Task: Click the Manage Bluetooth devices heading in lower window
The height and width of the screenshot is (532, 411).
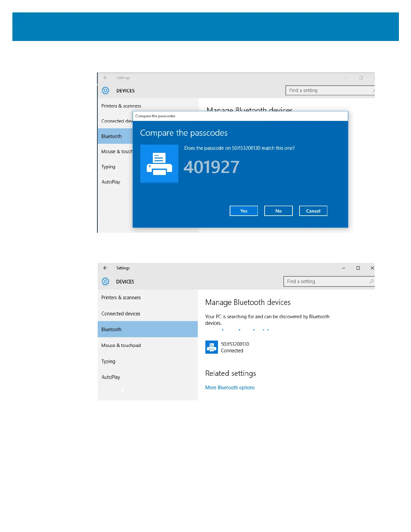Action: tap(248, 302)
